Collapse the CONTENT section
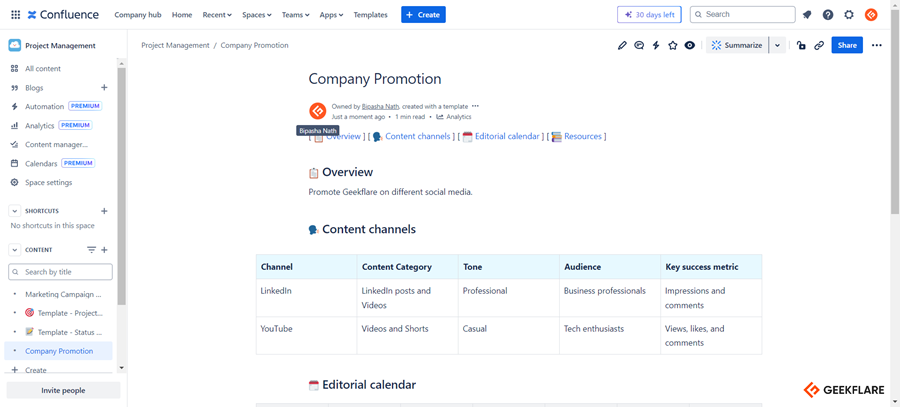The height and width of the screenshot is (407, 900). [x=15, y=250]
